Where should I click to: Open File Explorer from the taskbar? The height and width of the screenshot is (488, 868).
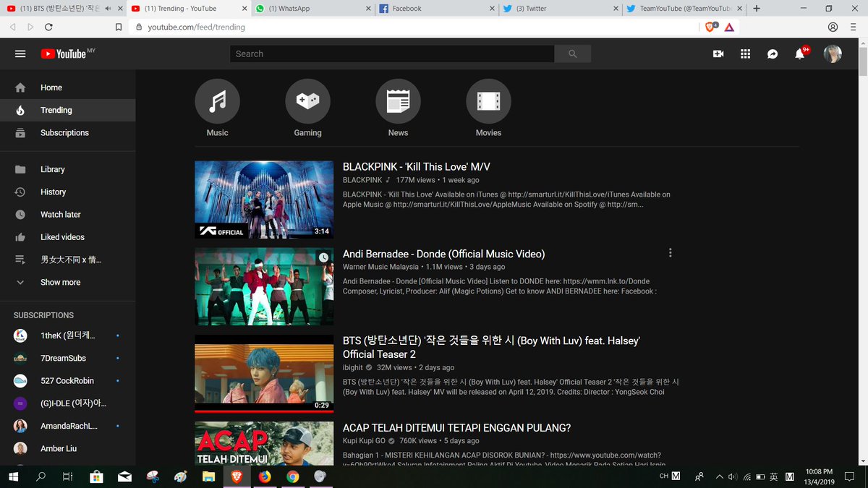(x=208, y=476)
